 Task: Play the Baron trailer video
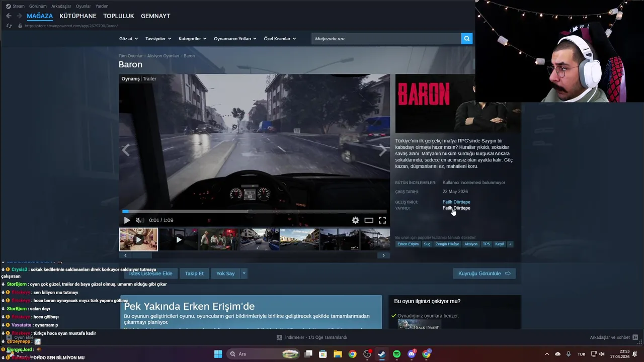click(x=127, y=220)
